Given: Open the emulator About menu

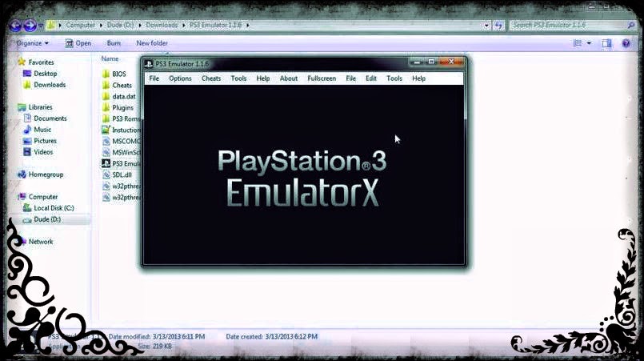Looking at the screenshot, I should pos(289,78).
